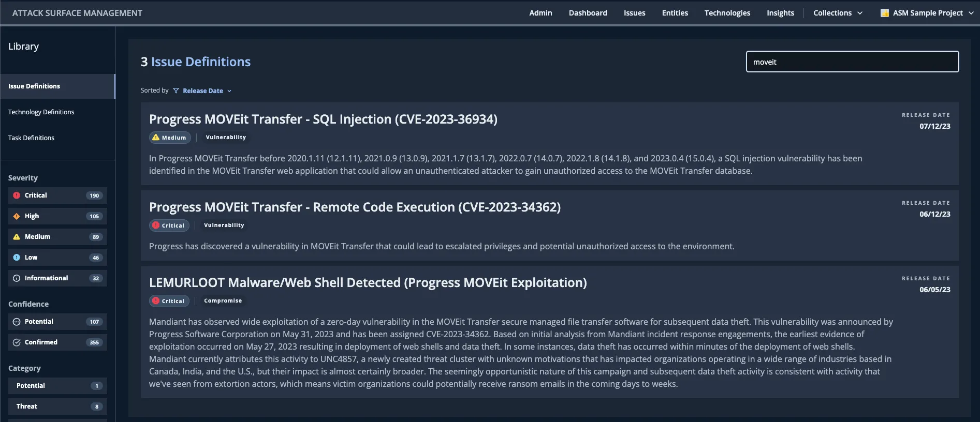Click the search field containing moveit
980x422 pixels.
click(x=852, y=62)
